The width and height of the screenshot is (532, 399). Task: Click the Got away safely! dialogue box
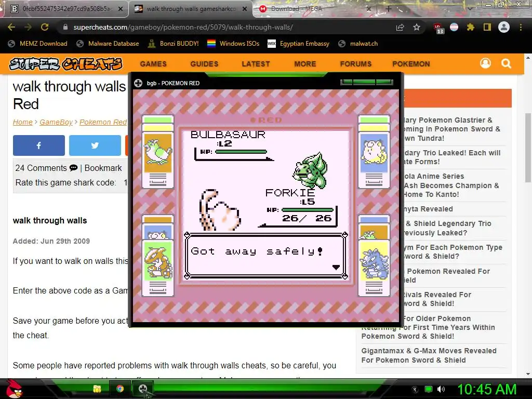(x=265, y=256)
